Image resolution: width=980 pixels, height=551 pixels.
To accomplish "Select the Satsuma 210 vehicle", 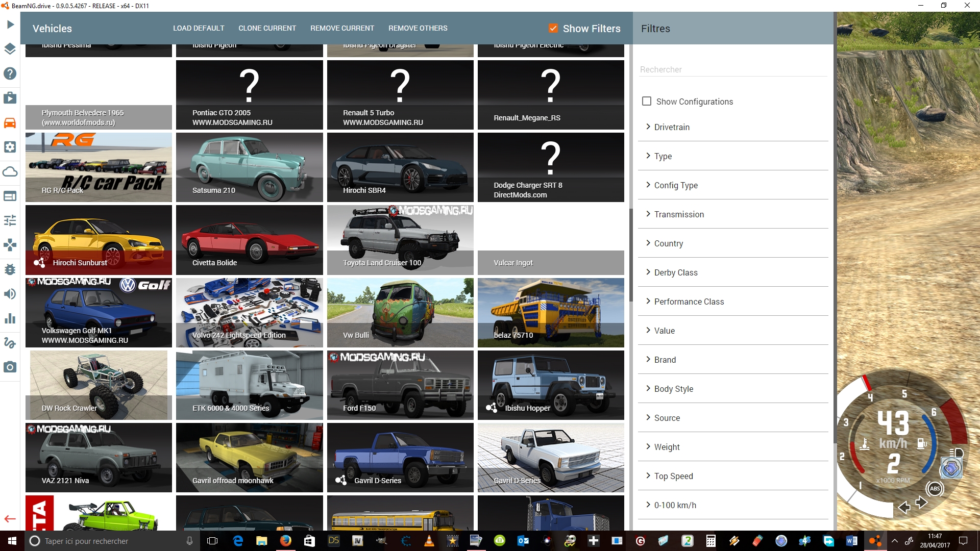I will click(249, 167).
